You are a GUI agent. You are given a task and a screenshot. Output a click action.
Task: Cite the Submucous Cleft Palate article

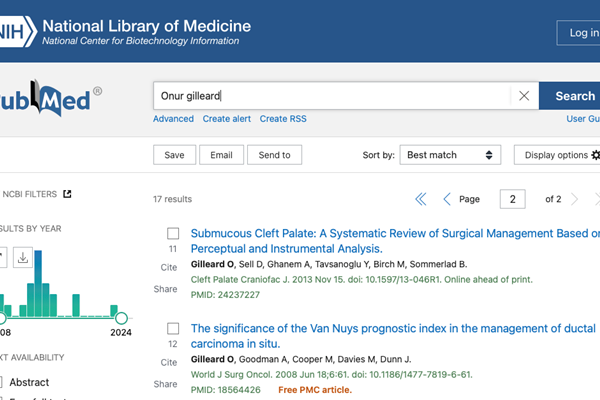click(169, 267)
